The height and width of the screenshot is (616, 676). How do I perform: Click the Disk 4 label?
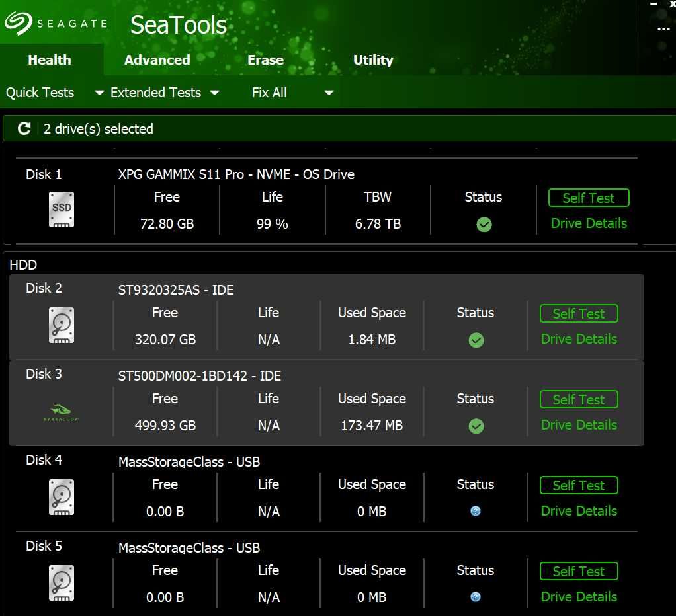[44, 459]
